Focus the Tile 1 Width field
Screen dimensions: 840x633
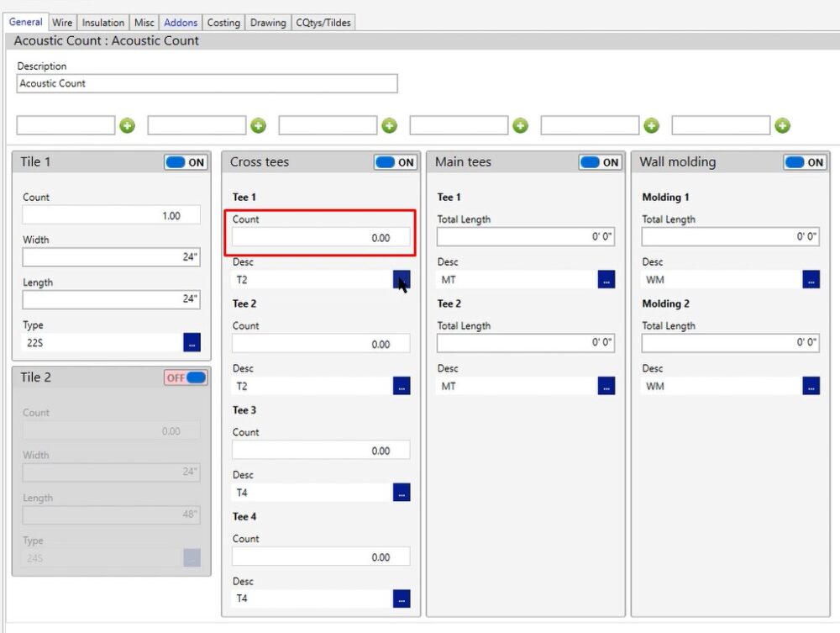(112, 257)
